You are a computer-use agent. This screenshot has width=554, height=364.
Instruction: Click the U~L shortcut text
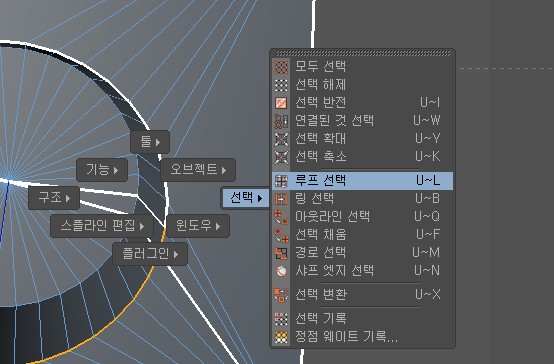428,181
